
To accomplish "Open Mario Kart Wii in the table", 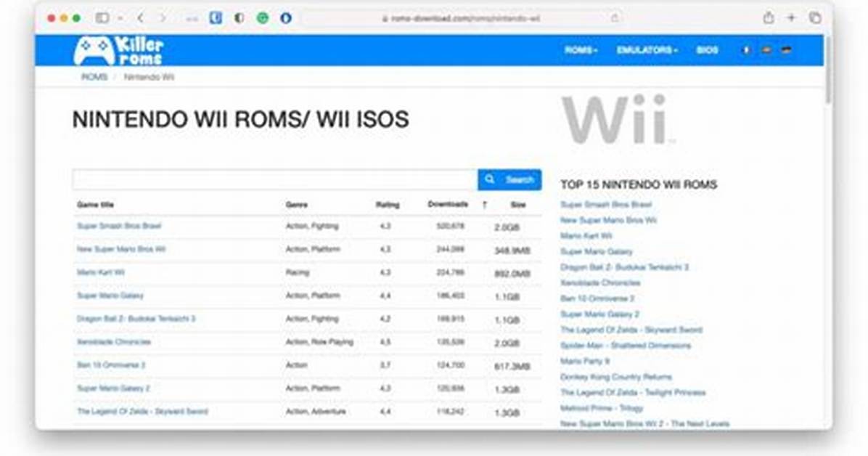I will pos(101,272).
